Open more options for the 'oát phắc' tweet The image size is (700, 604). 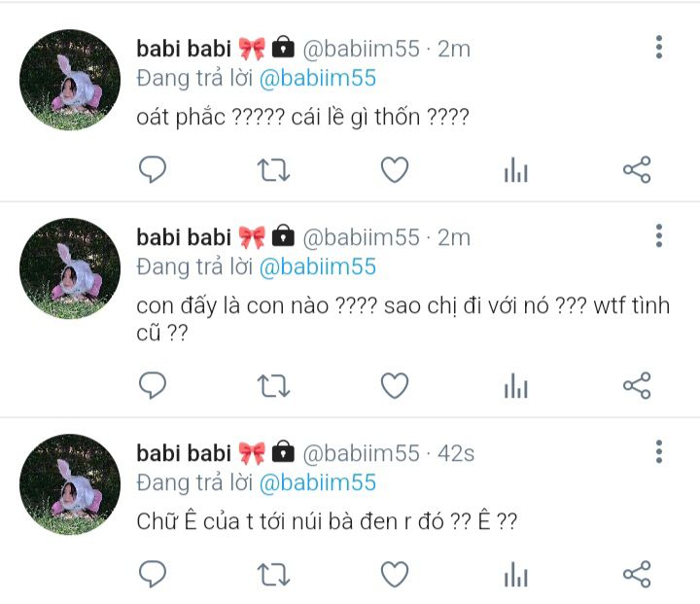[x=659, y=47]
